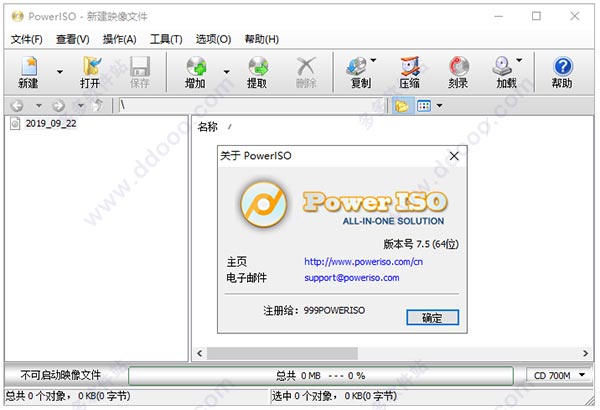Open the CD 700M media size dropdown
Viewport: 600px width, 410px height.
559,376
